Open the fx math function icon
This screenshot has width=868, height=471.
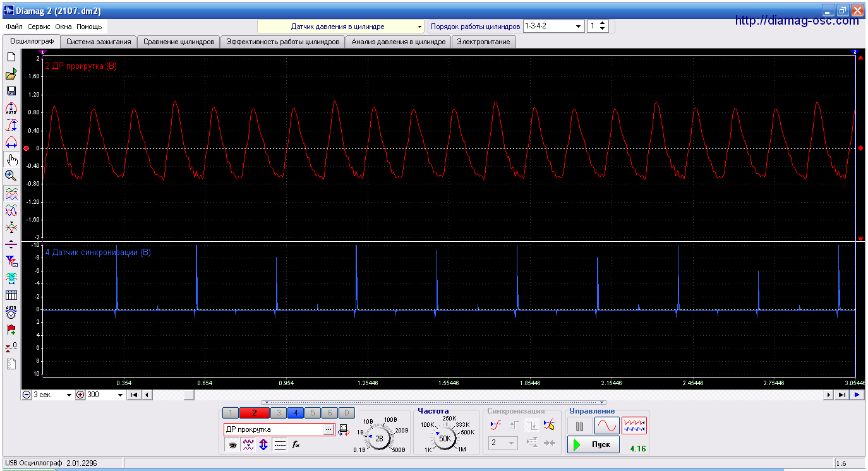point(296,444)
